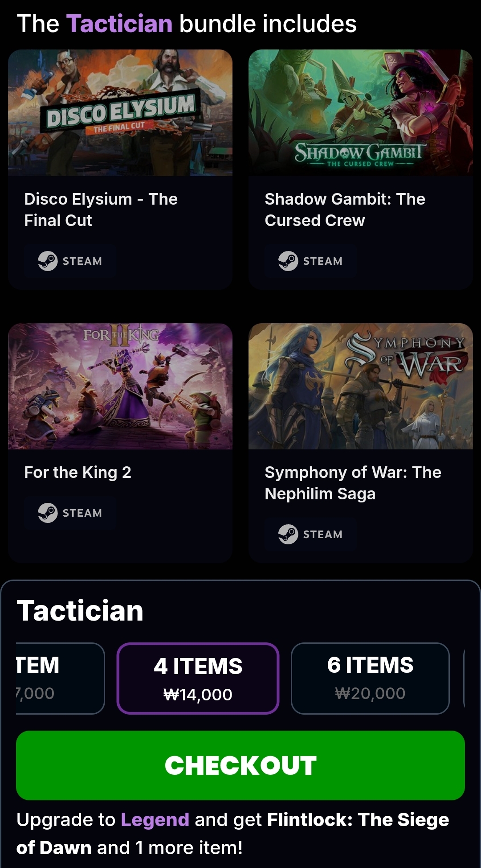The height and width of the screenshot is (868, 481).
Task: Select the 6 ITEMS ₩20,000 tier
Action: (x=370, y=679)
